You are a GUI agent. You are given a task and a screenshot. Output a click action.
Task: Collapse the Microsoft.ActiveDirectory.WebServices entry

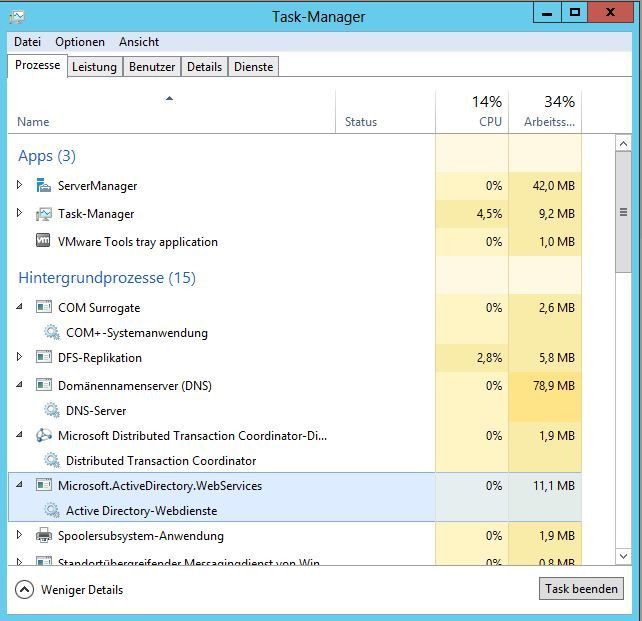(19, 485)
